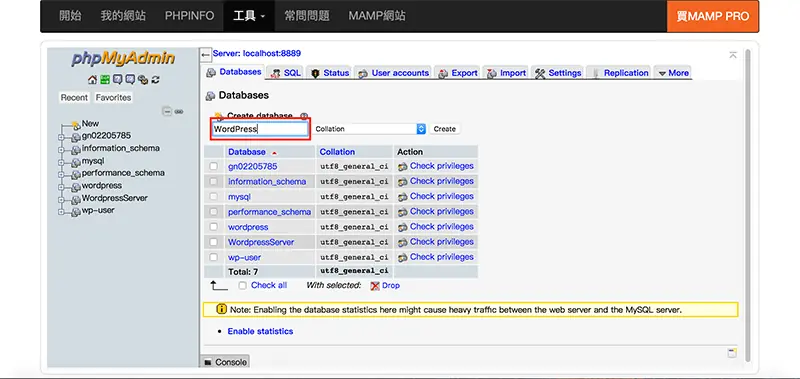The image size is (800, 379).
Task: Tick the checkbox for gn02205785
Action: [213, 166]
